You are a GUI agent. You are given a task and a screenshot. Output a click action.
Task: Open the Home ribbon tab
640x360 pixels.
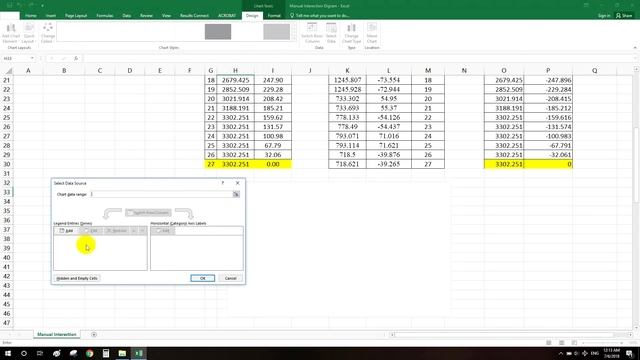[x=31, y=16]
